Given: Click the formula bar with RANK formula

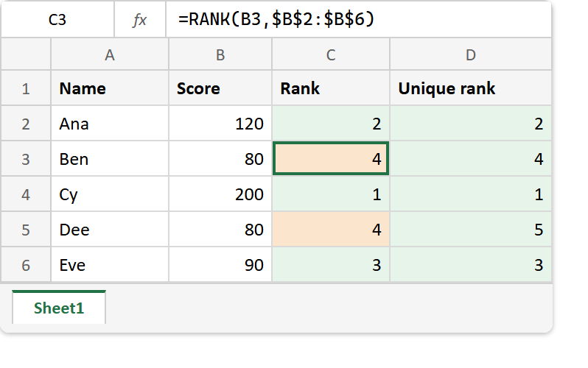Looking at the screenshot, I should click(x=359, y=19).
